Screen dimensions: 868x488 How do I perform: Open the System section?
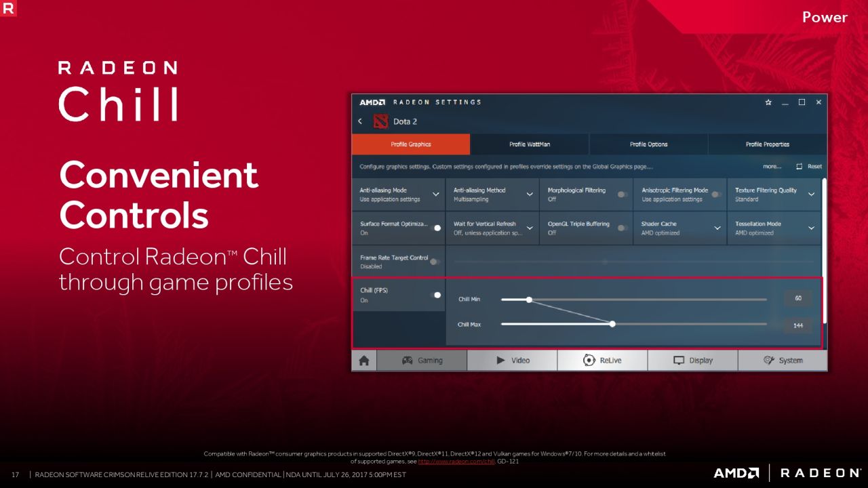point(783,361)
